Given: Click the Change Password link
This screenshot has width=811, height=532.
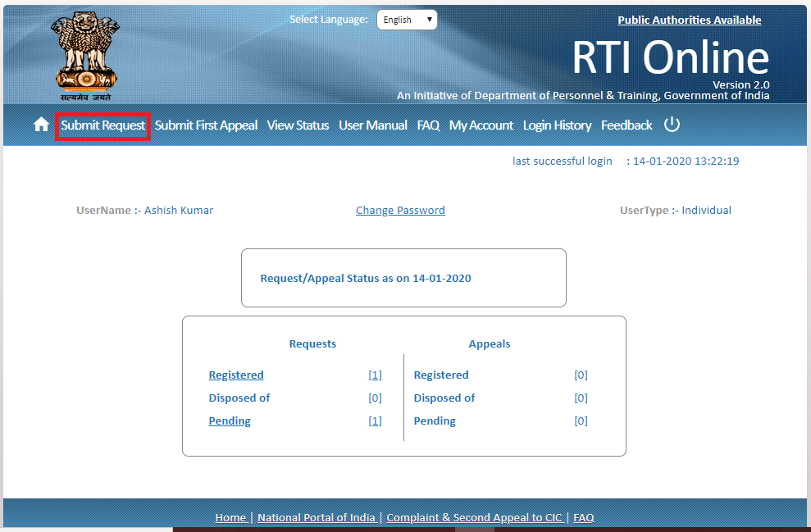Looking at the screenshot, I should point(400,210).
